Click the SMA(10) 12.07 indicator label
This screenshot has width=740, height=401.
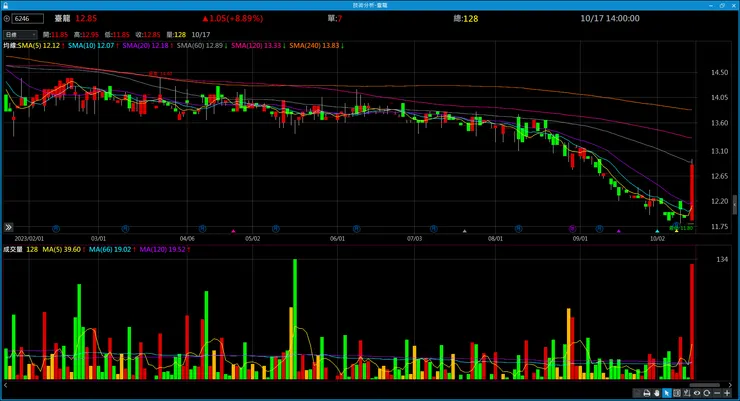click(91, 45)
